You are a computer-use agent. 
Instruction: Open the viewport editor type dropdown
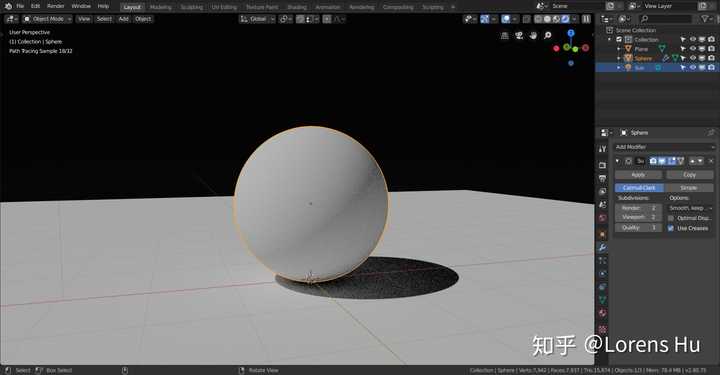coord(11,19)
